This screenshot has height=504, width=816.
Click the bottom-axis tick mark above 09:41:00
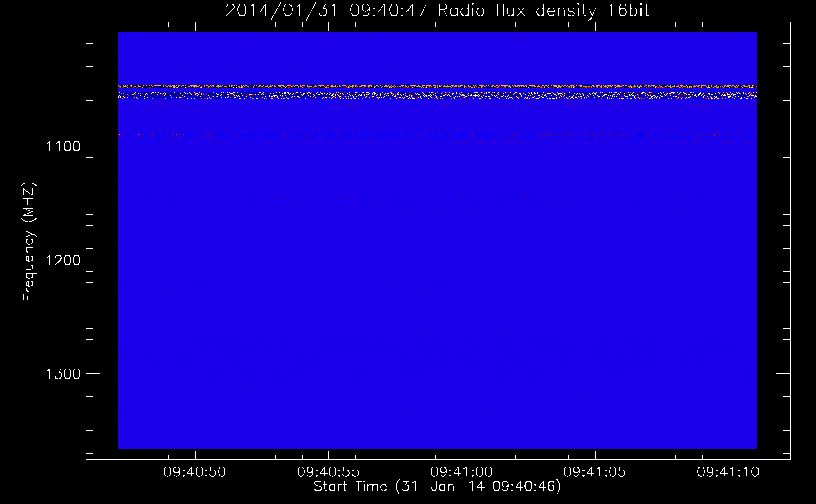tap(462, 455)
